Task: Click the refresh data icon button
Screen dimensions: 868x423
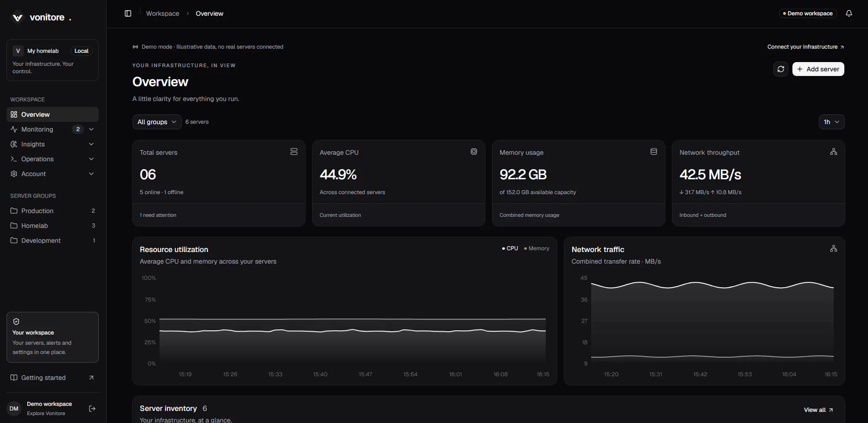Action: [x=781, y=69]
